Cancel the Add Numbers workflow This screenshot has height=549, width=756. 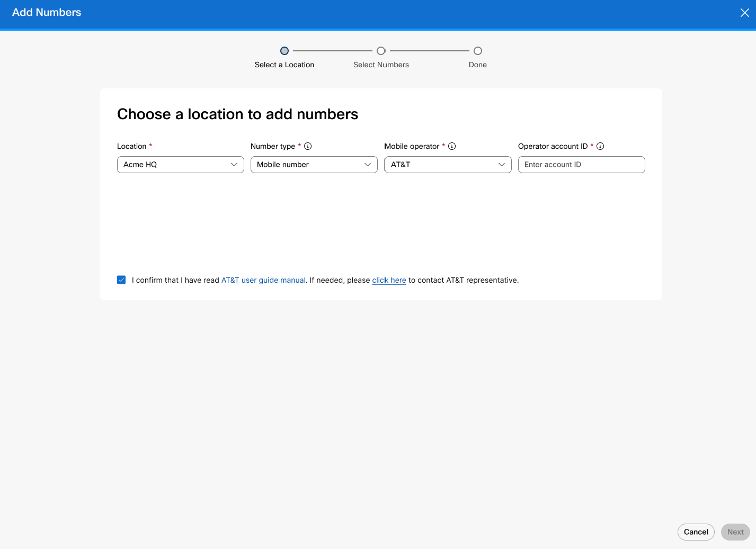click(x=696, y=532)
